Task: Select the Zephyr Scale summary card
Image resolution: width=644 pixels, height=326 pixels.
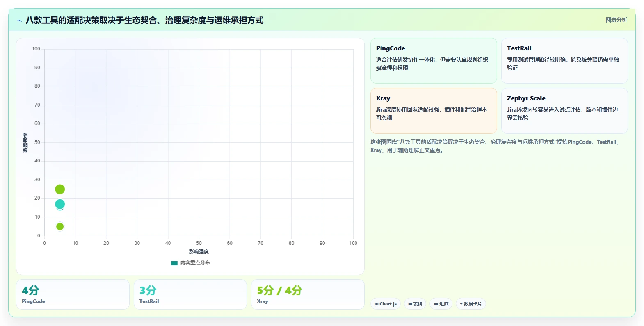Action: (x=564, y=111)
